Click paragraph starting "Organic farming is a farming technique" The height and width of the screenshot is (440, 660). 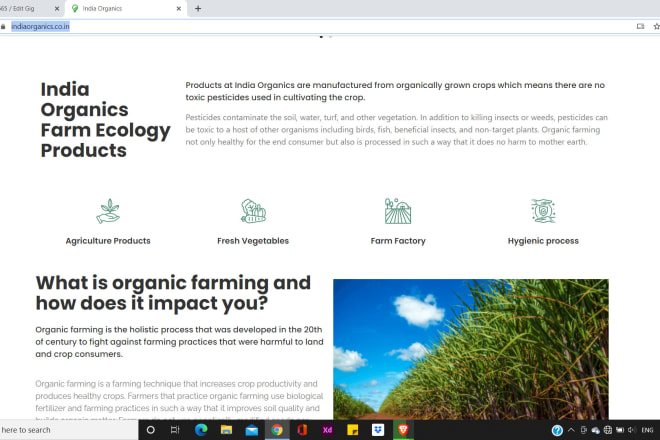click(179, 399)
